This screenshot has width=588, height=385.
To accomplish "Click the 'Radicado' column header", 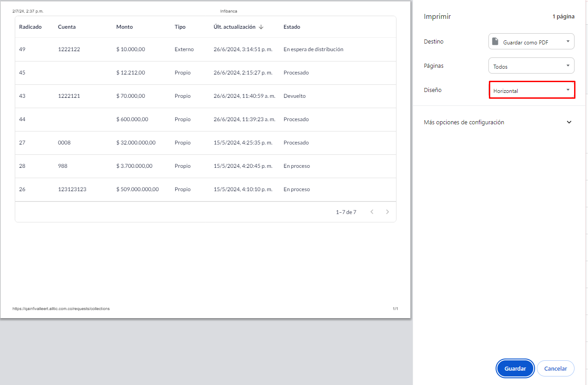I will tap(30, 27).
